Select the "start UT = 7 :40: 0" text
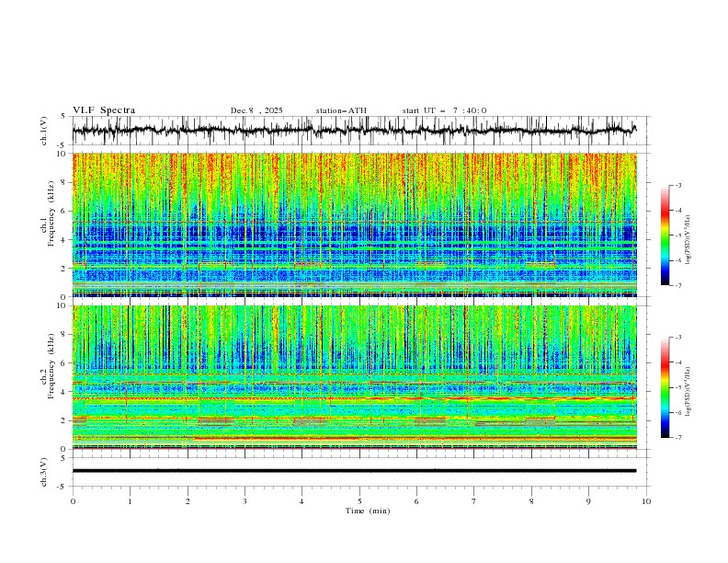The height and width of the screenshot is (563, 728). 444,110
